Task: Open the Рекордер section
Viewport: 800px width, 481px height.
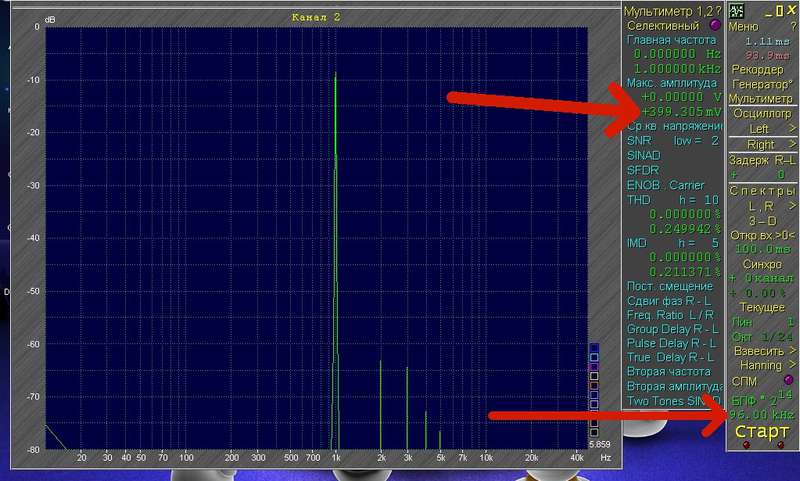Action: pyautogui.click(x=757, y=69)
